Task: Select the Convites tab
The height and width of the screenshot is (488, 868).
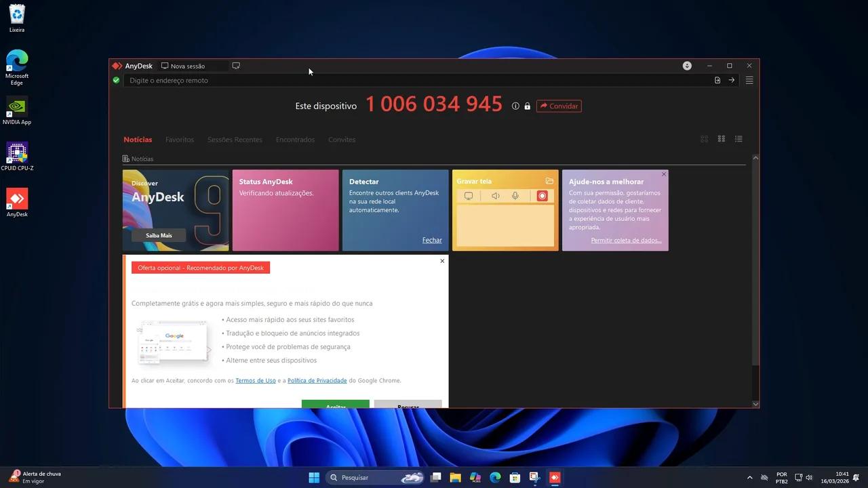Action: (342, 140)
